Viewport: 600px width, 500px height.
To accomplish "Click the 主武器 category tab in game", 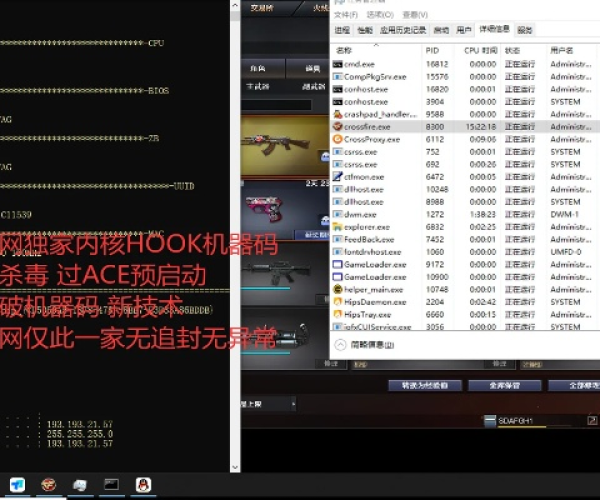I will (258, 86).
